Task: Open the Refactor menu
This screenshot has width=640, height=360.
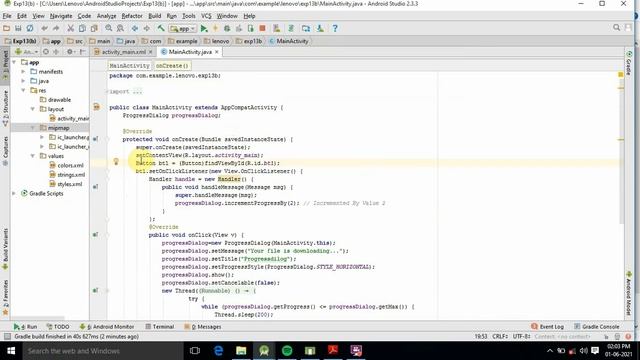Action: tap(132, 16)
